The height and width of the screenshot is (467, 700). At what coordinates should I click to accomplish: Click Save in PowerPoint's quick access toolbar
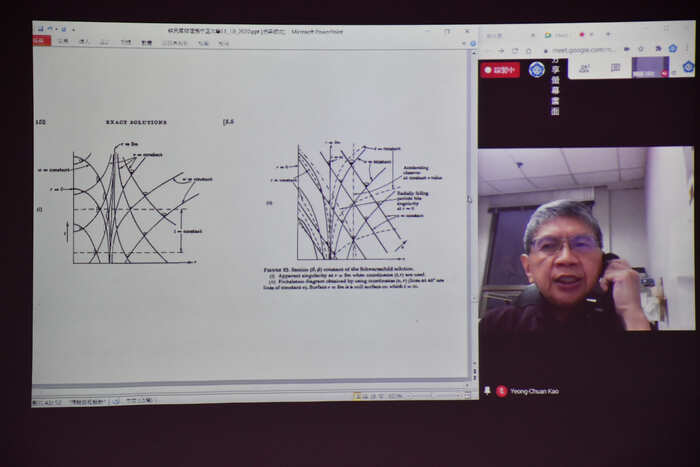(41, 29)
